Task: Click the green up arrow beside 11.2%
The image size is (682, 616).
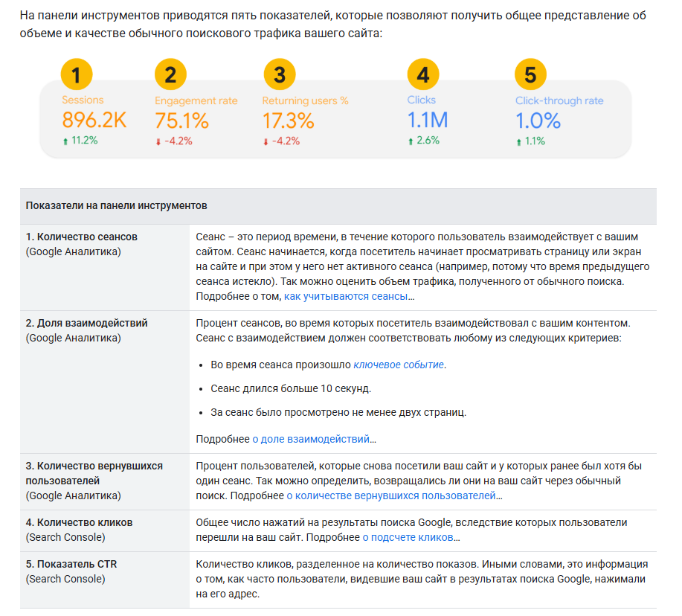Action: [65, 141]
